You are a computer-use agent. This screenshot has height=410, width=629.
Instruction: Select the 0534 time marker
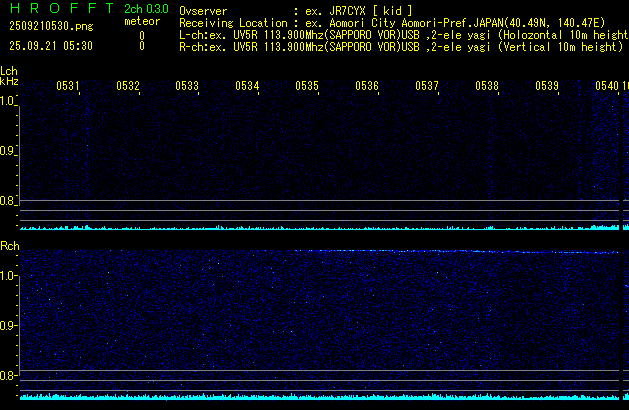pos(247,86)
